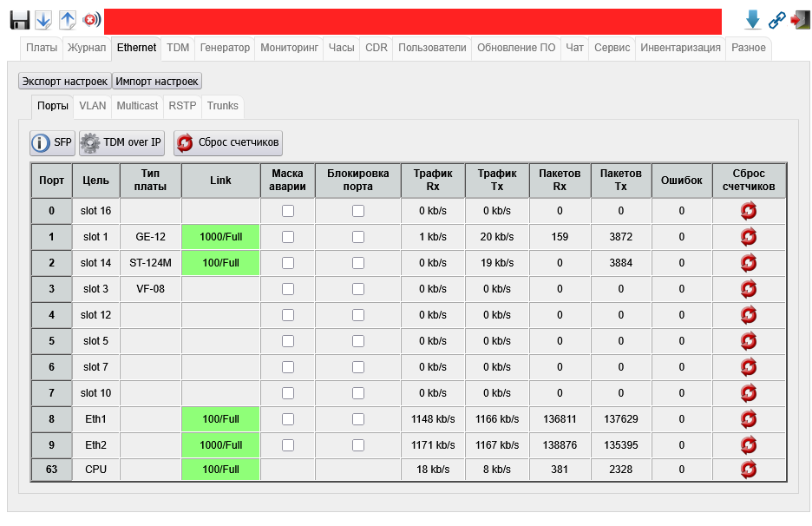Click the red status bar at top

(412, 21)
